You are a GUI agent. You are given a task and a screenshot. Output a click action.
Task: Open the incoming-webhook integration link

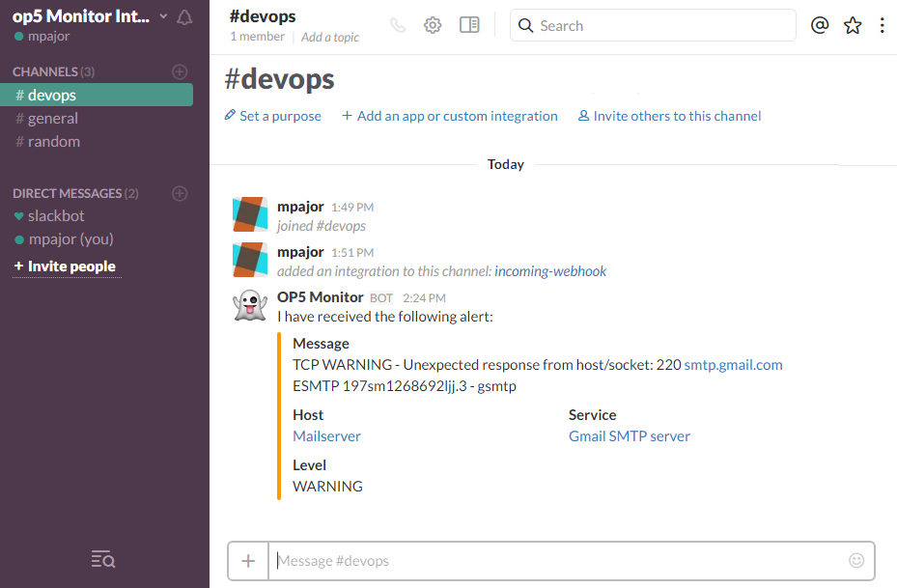point(550,271)
